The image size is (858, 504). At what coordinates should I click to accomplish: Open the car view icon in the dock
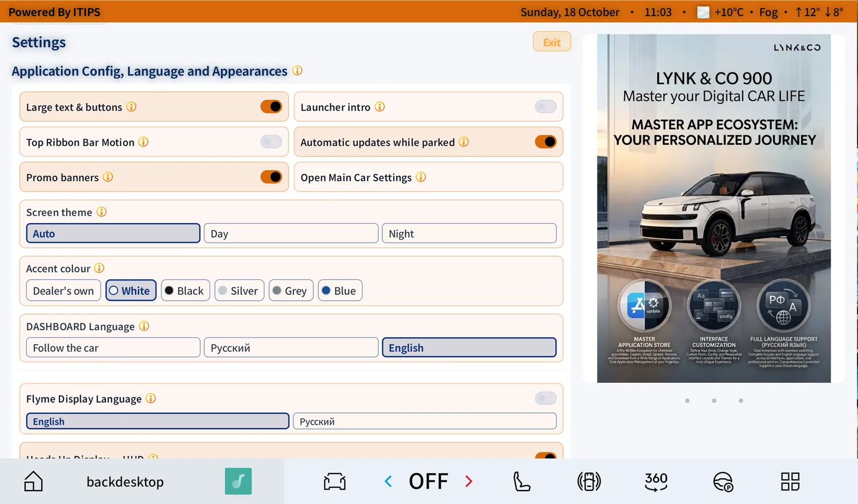tap(335, 481)
